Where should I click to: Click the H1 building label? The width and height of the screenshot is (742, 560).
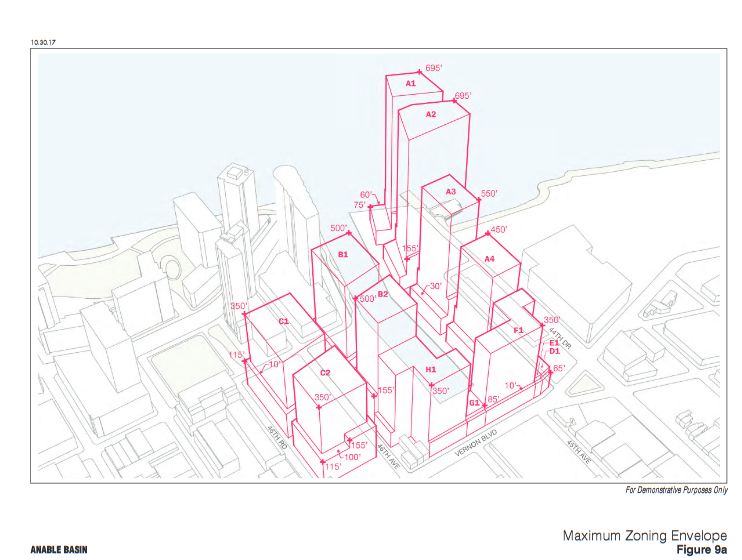click(431, 370)
